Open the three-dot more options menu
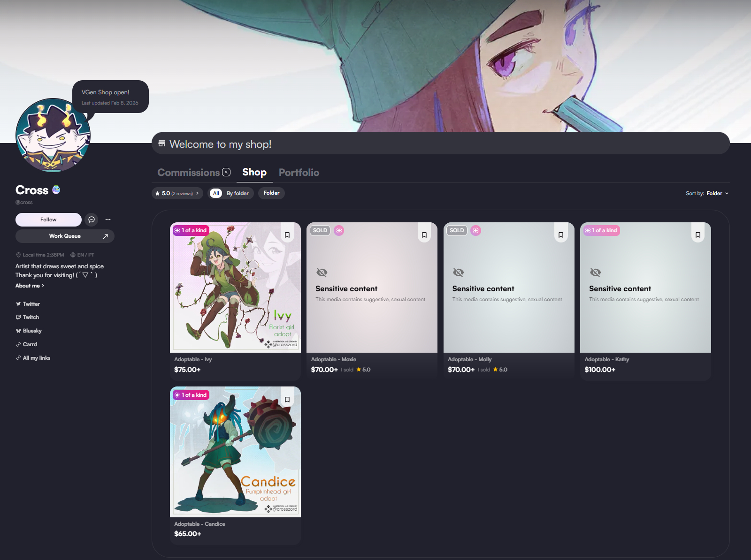Viewport: 751px width, 560px height. click(108, 219)
